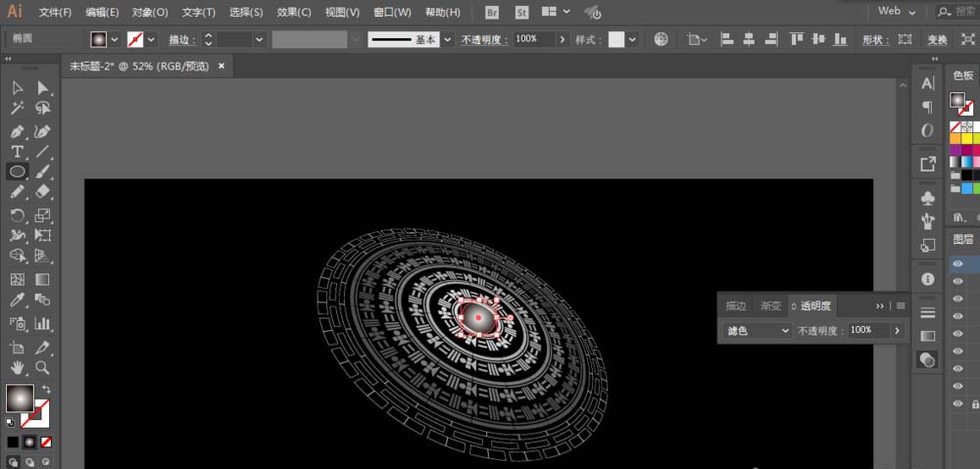Viewport: 980px width, 469px height.
Task: Select the Rotate tool
Action: click(17, 215)
